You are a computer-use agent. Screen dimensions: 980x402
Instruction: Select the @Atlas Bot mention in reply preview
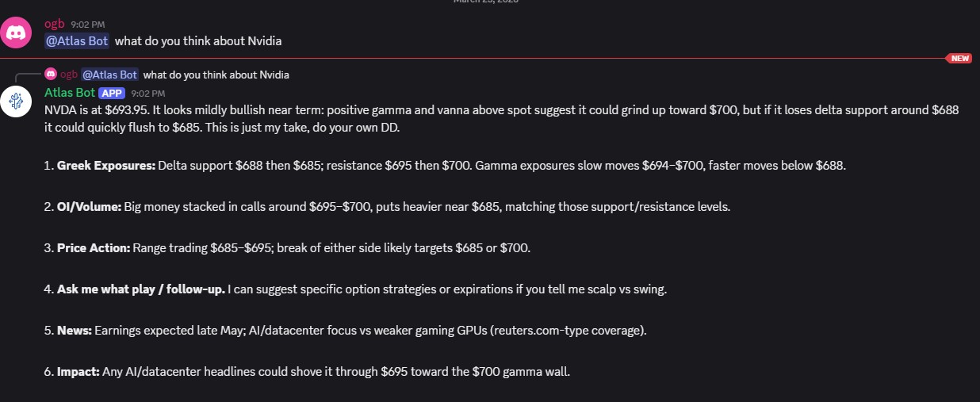click(110, 75)
